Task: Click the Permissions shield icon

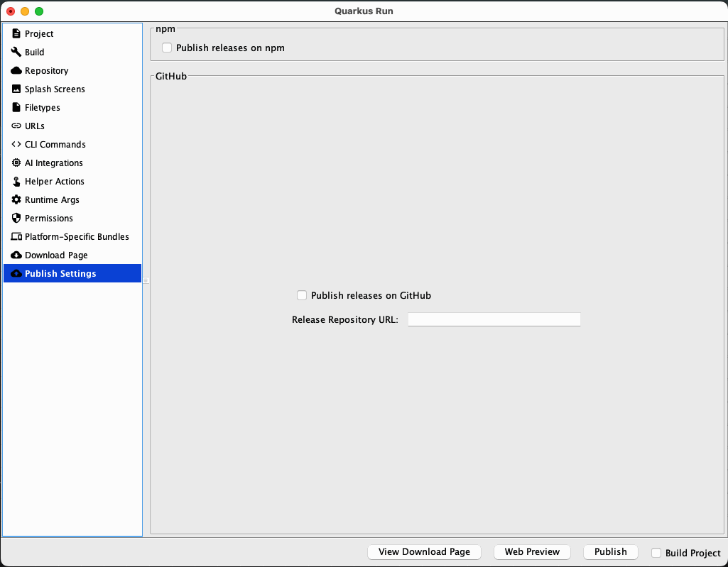Action: [x=16, y=218]
